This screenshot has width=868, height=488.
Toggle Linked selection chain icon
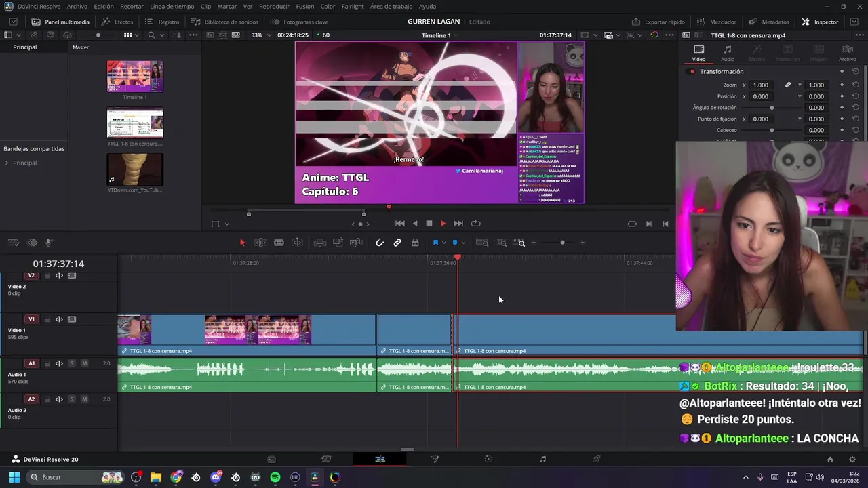click(397, 243)
